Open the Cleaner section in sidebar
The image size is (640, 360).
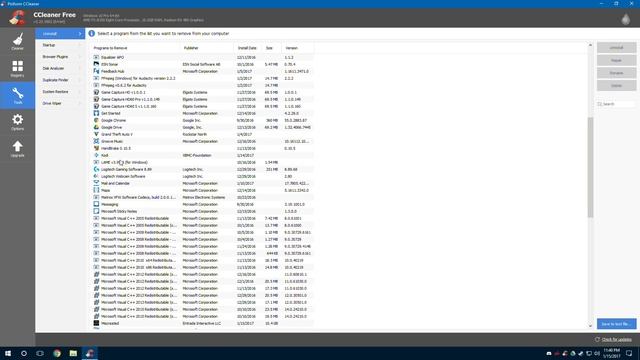tap(18, 42)
